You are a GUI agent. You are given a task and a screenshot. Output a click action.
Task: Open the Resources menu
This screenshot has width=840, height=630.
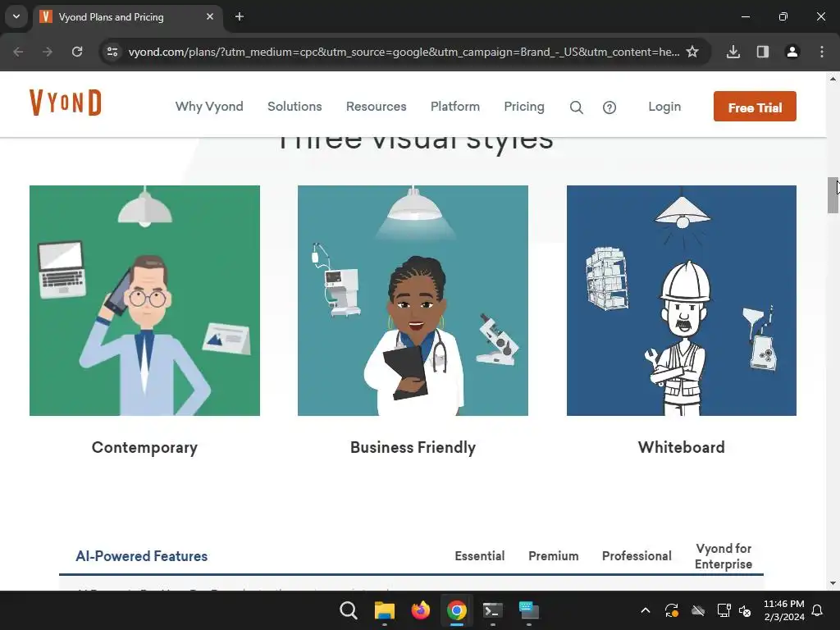point(376,107)
